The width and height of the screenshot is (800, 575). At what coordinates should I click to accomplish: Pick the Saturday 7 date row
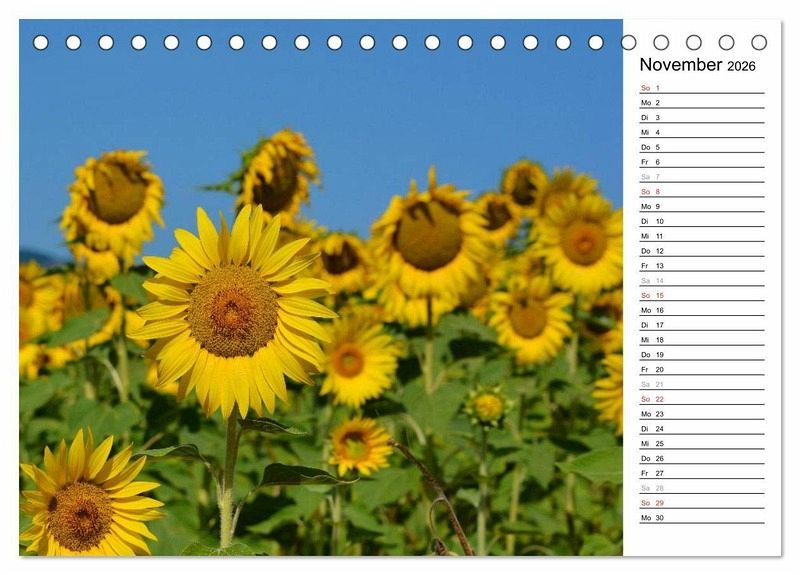[700, 177]
